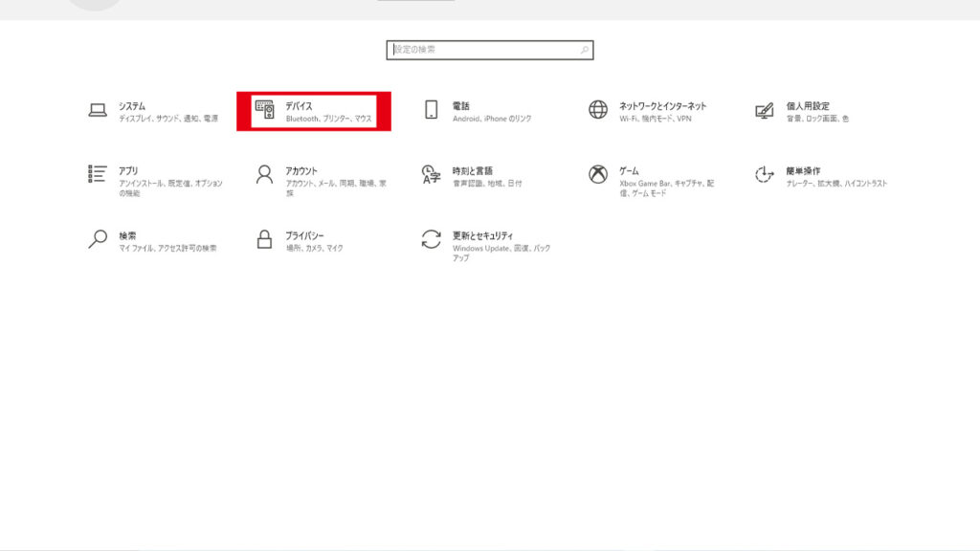Open the プライバシー settings title
This screenshot has height=551, width=980.
[x=304, y=235]
